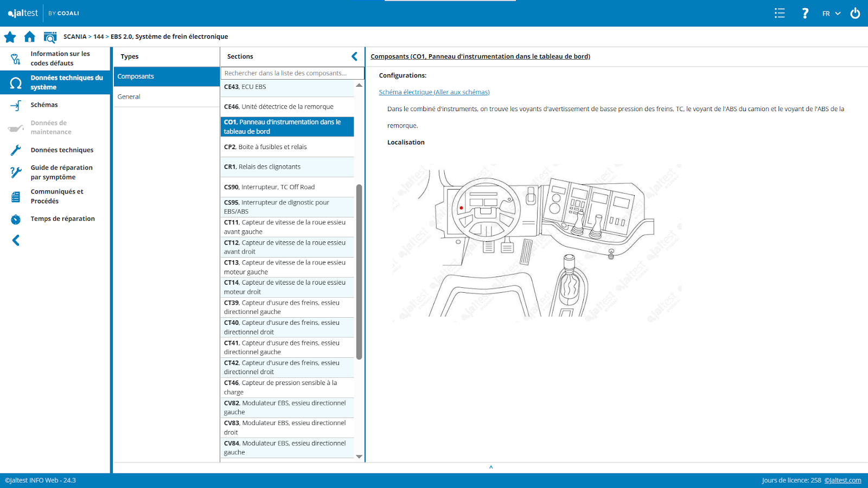The width and height of the screenshot is (868, 488).
Task: Open the list menu icon in header
Action: (780, 13)
